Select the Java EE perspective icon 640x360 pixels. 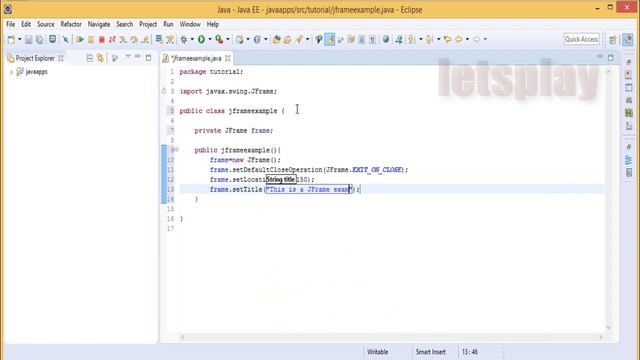(628, 40)
